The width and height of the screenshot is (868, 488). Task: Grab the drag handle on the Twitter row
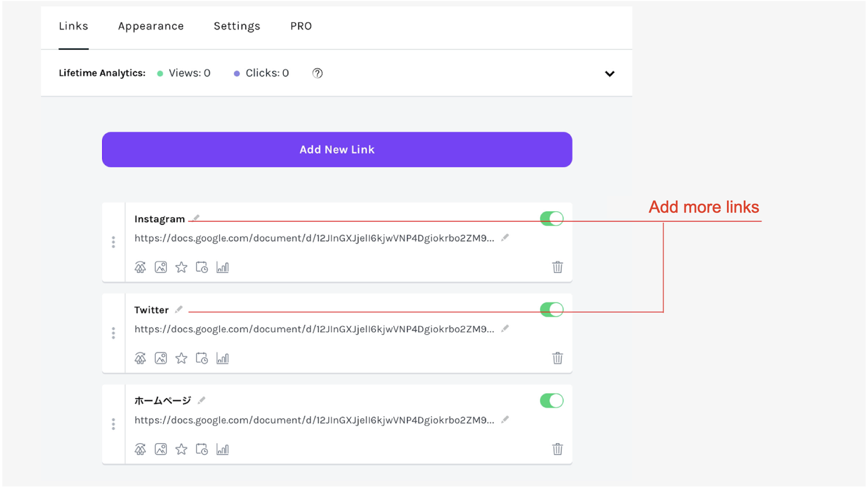pos(113,333)
